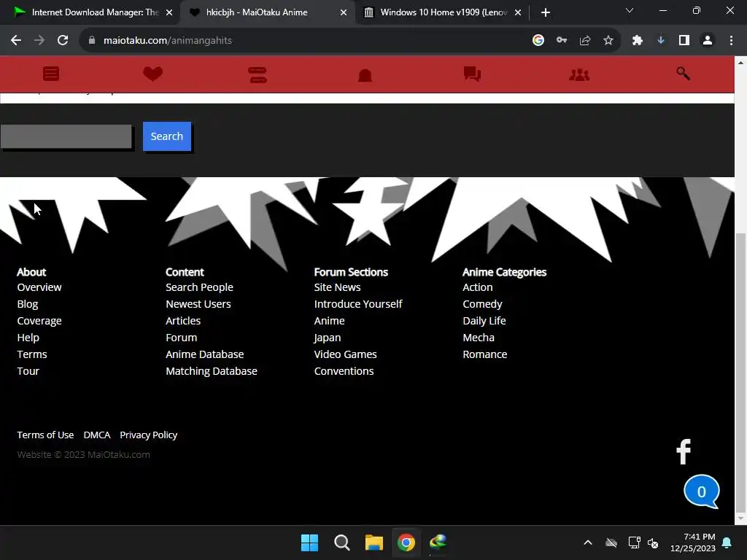
Task: Open the Coverage link
Action: (39, 321)
